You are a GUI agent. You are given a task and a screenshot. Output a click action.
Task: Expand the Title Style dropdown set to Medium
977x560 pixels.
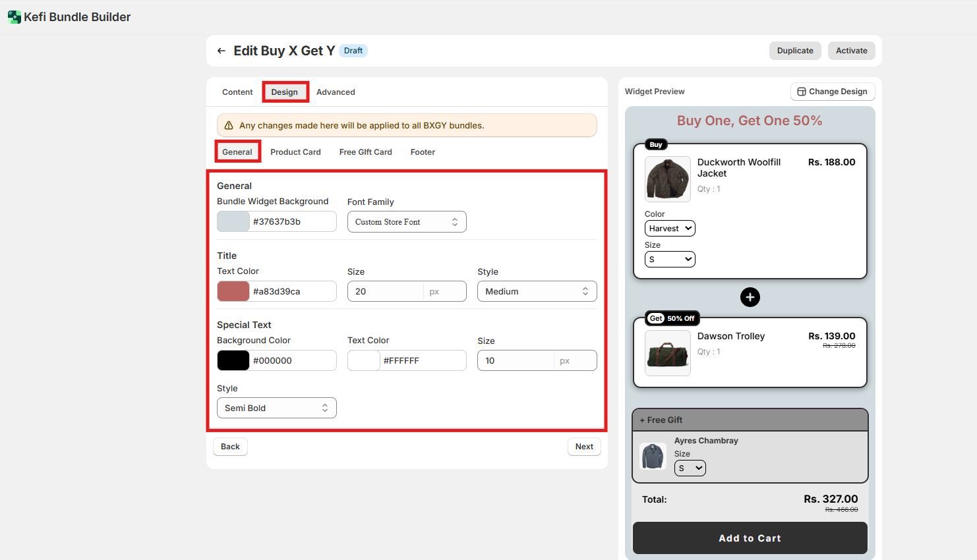tap(537, 291)
